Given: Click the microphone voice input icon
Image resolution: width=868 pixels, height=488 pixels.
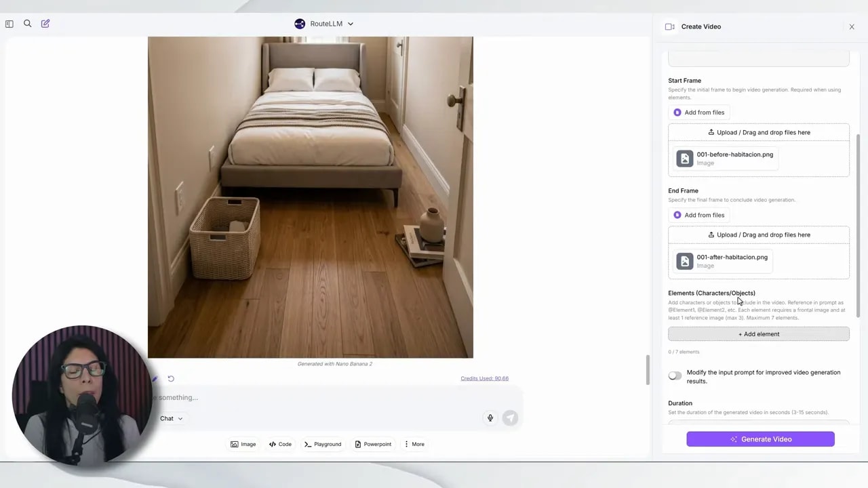Looking at the screenshot, I should click(x=490, y=418).
